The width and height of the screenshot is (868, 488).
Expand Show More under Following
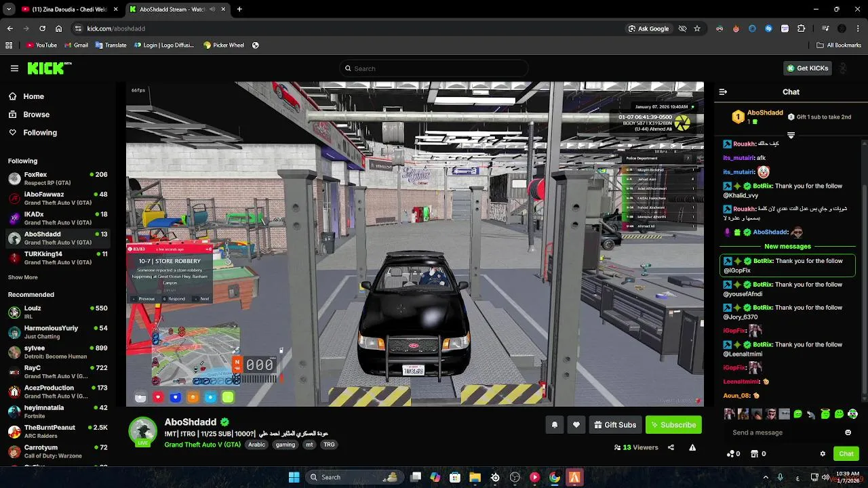click(x=23, y=277)
